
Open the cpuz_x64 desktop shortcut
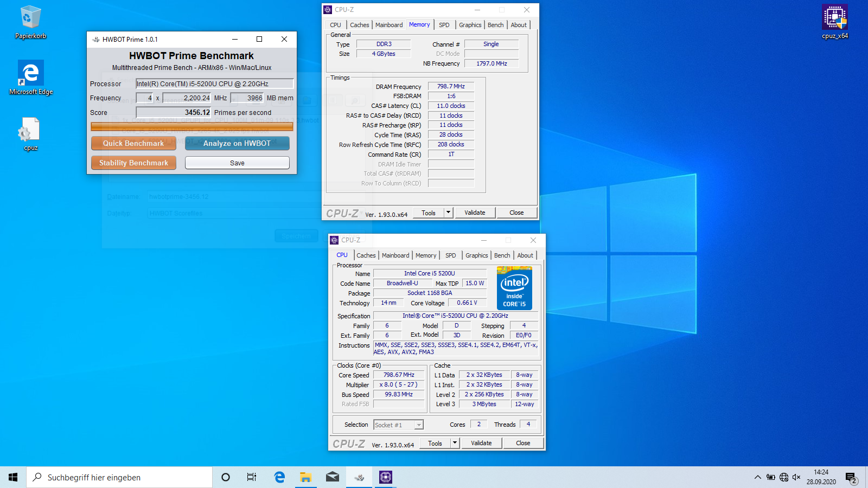(835, 23)
